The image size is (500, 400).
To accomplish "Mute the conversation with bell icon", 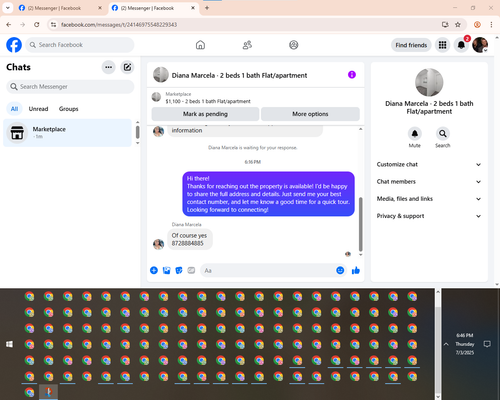I will tap(415, 134).
